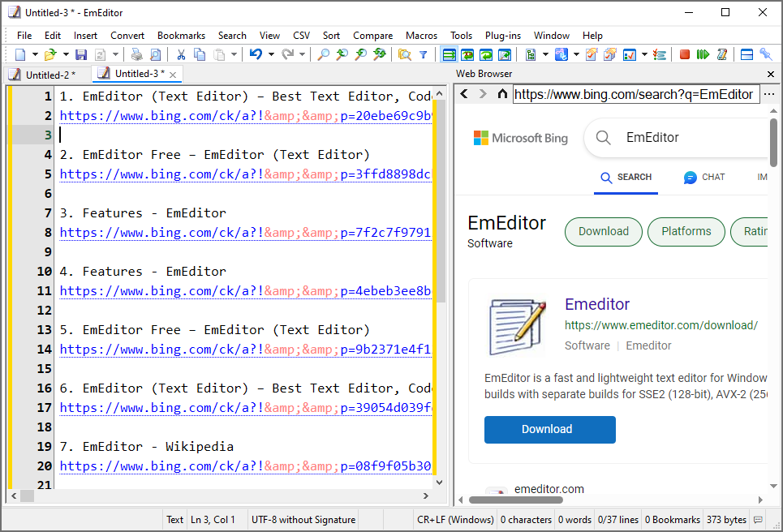
Task: Click the Bing search magnifier icon
Action: [x=603, y=138]
